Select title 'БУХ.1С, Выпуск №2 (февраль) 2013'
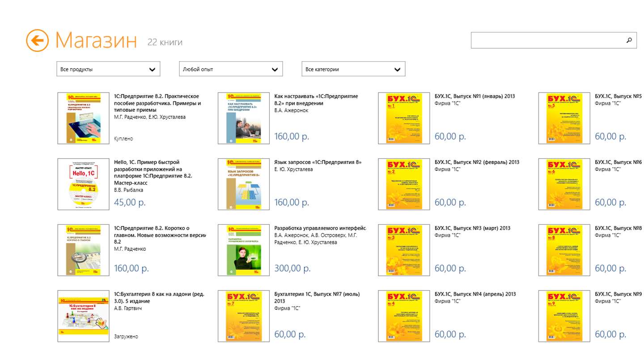This screenshot has height=362, width=644. coord(477,162)
